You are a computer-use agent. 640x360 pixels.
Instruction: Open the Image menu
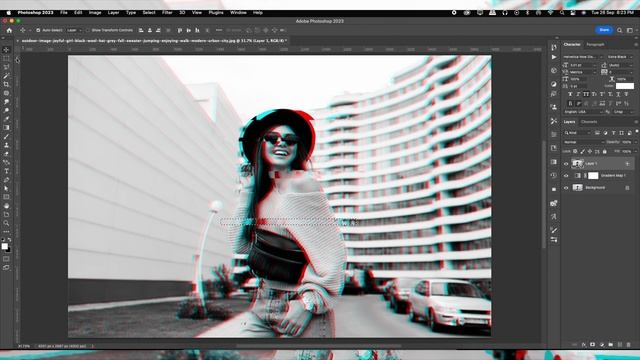(95, 13)
